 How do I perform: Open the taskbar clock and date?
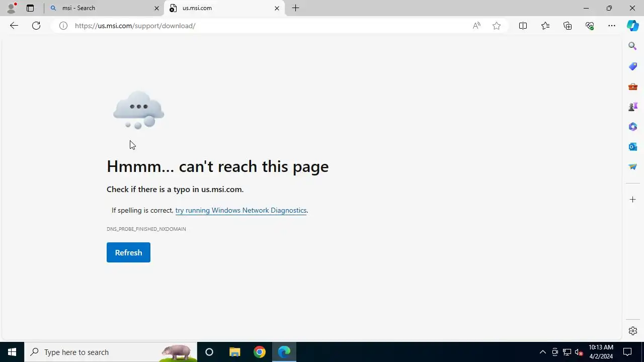click(601, 352)
